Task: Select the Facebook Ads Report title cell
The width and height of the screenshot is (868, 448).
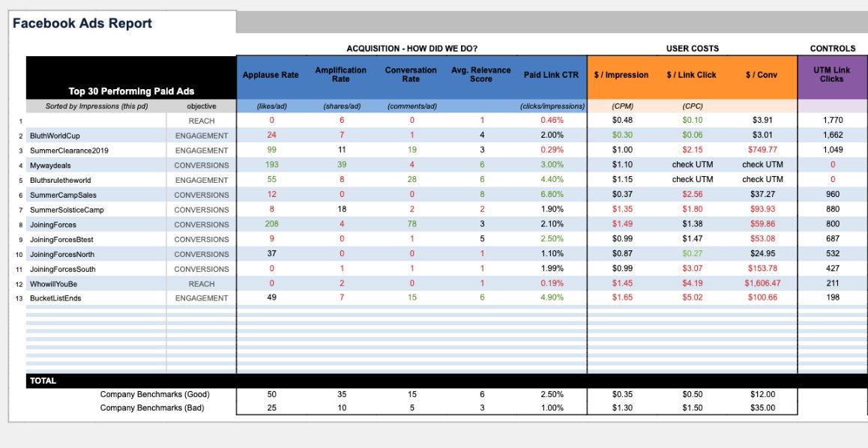Action: (x=82, y=23)
